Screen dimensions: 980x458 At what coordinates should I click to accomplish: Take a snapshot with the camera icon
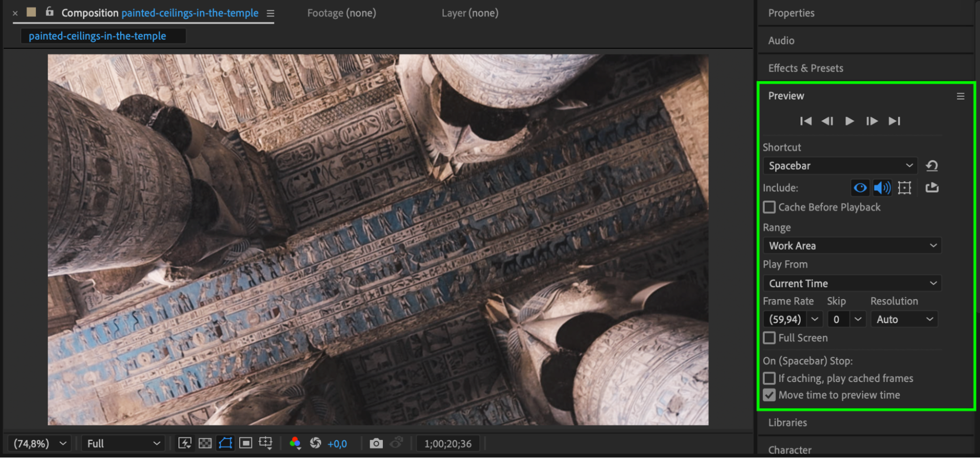[x=376, y=443]
